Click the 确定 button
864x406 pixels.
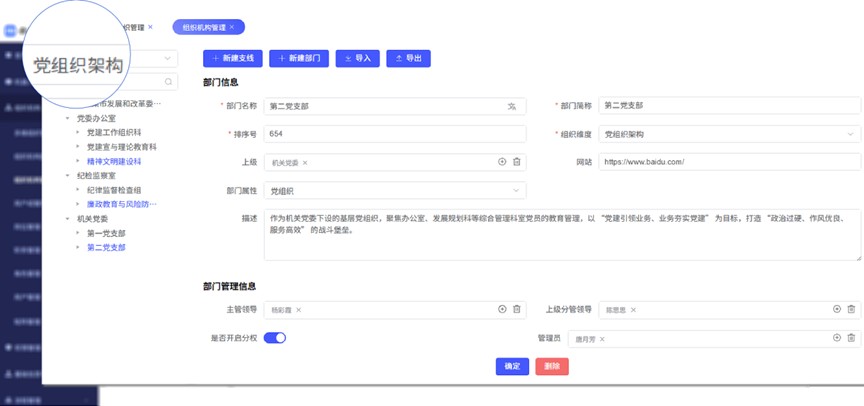coord(512,367)
